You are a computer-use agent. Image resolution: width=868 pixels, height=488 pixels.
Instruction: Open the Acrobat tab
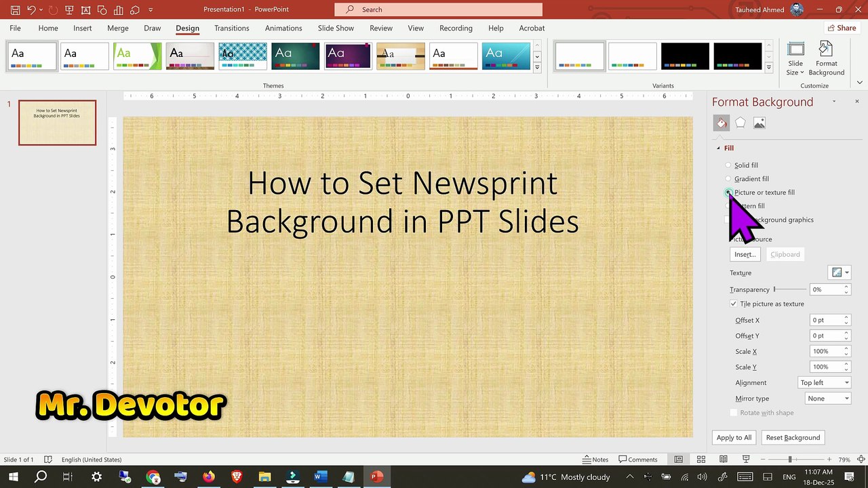[532, 28]
